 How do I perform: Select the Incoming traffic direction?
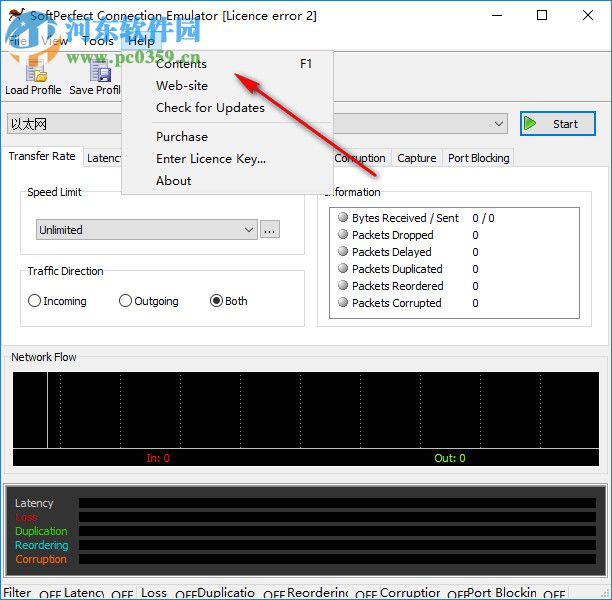pyautogui.click(x=57, y=301)
